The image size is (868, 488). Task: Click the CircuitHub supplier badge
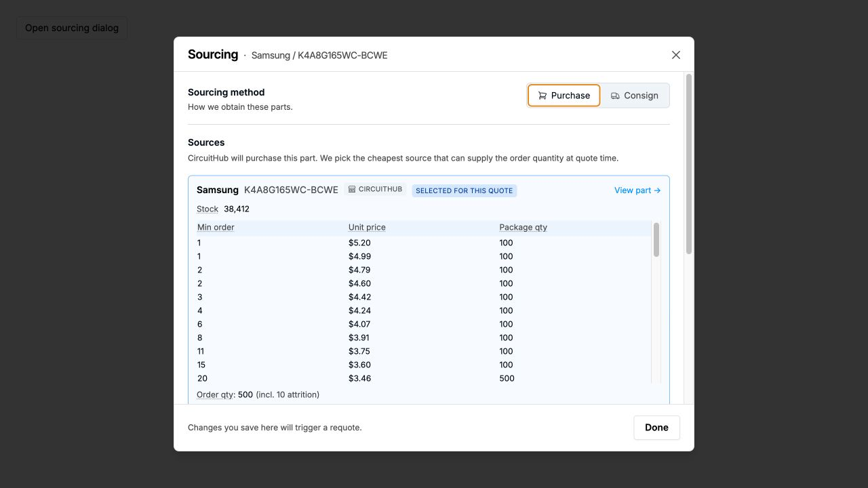click(x=375, y=190)
